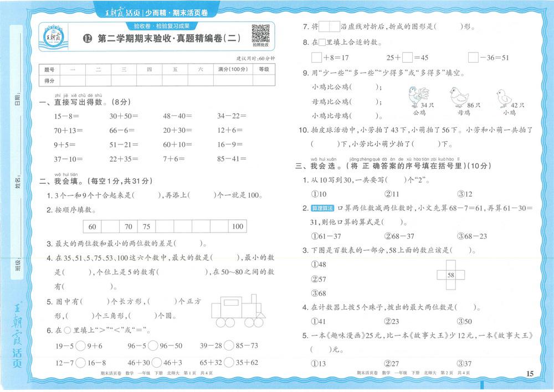Choose option ②11

392,194
